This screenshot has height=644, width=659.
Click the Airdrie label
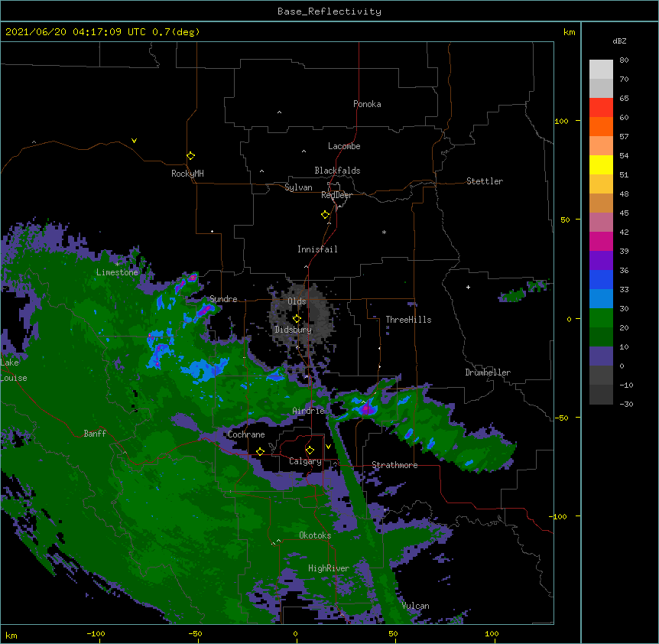pos(309,411)
